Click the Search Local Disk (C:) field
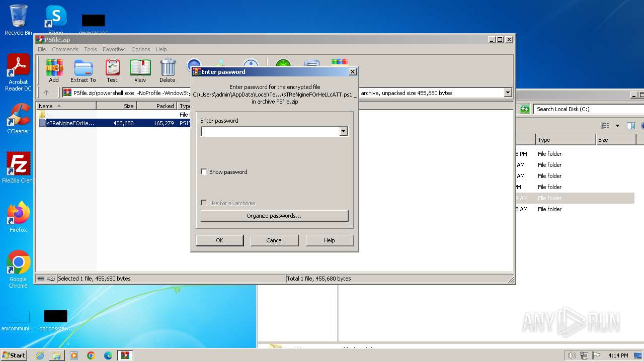Viewport: 644px width, 362px height. pos(589,109)
